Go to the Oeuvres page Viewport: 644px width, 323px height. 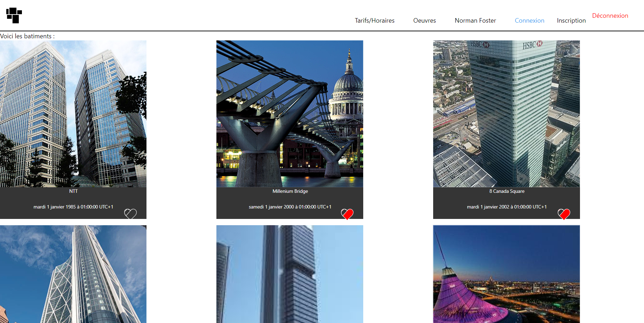pyautogui.click(x=424, y=21)
